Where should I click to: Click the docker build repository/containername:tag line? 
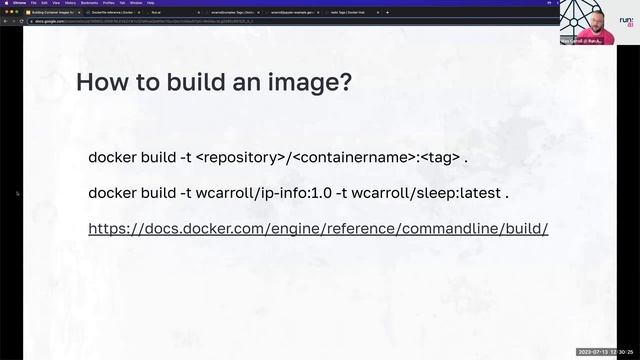(x=278, y=157)
